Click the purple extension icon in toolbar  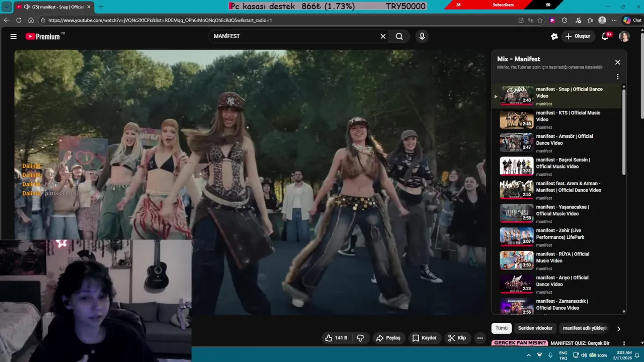[552, 20]
